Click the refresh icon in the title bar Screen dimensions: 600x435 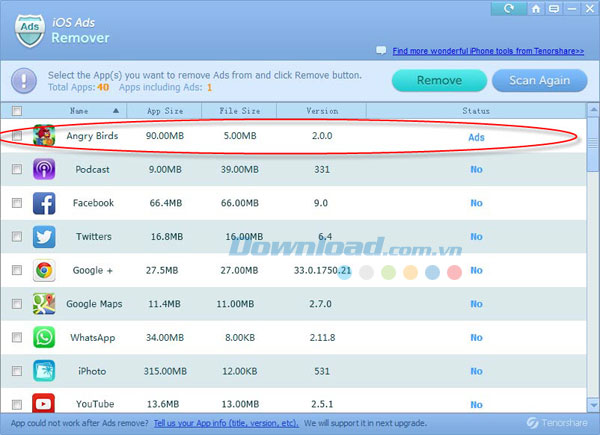pos(509,8)
